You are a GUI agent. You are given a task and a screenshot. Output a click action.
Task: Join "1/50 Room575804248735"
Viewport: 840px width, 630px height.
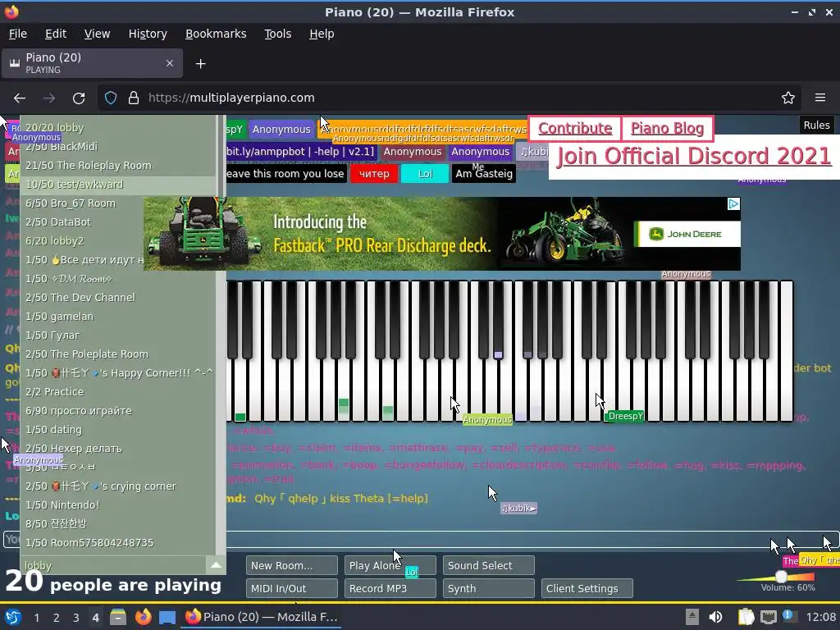point(118,543)
